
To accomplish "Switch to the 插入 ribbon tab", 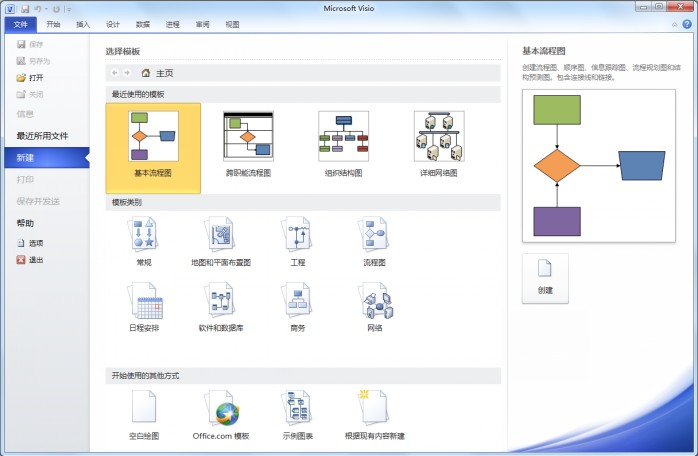I will coord(83,24).
